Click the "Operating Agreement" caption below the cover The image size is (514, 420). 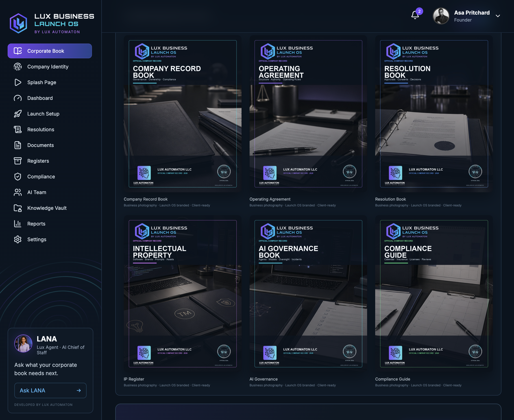270,199
